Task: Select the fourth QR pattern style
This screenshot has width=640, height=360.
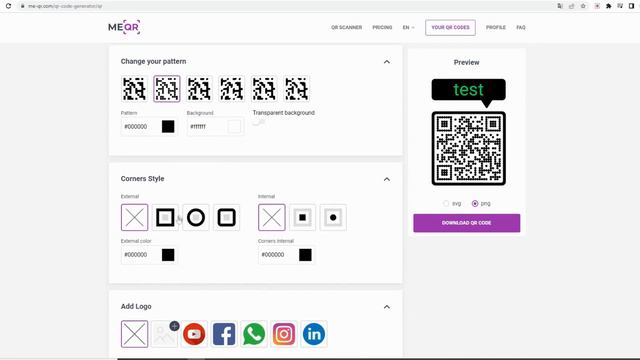Action: click(231, 89)
